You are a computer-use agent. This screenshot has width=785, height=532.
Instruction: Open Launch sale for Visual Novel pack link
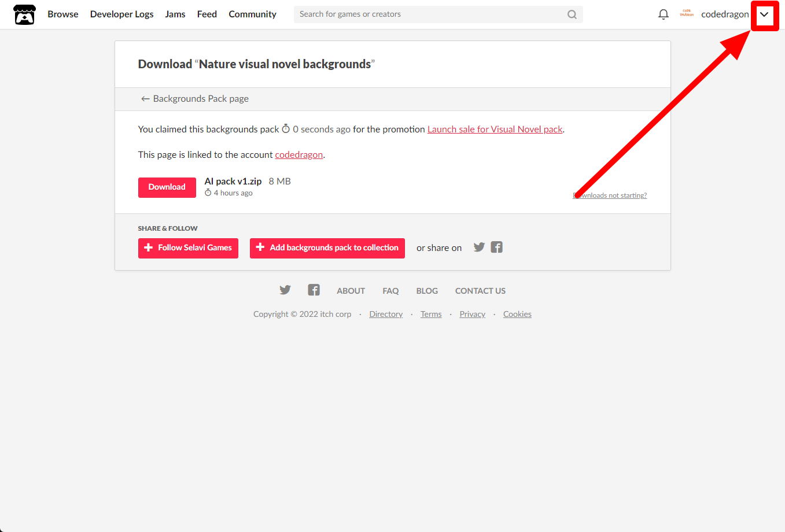click(495, 130)
